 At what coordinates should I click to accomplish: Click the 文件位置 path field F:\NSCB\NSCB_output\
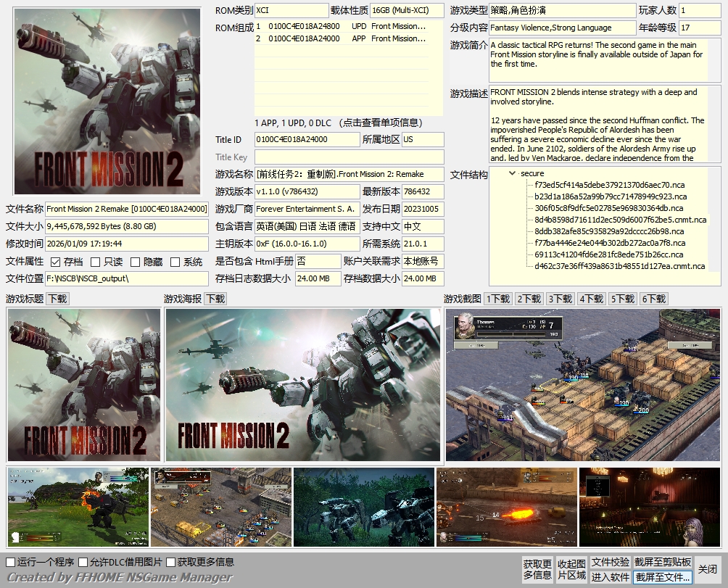tap(127, 279)
